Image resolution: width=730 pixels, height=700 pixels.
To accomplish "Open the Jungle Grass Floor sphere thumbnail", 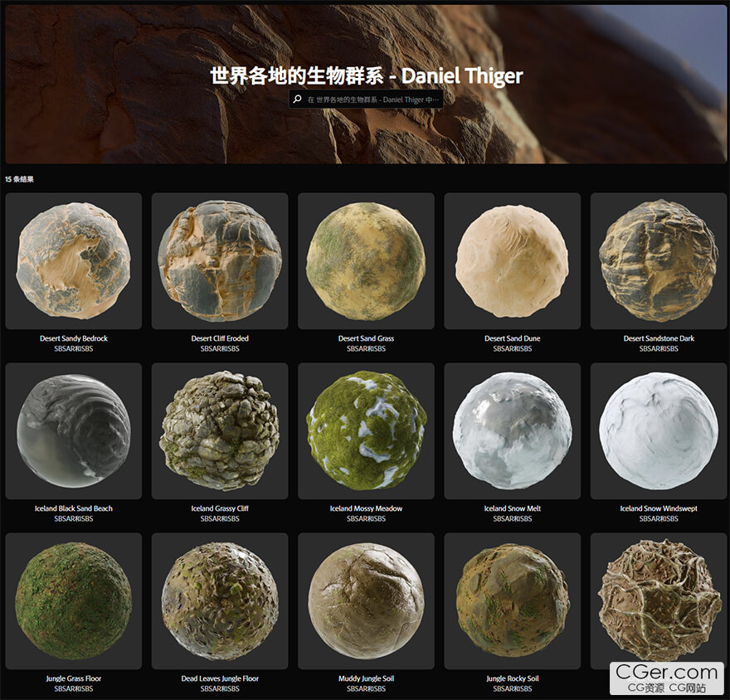I will coord(74,600).
